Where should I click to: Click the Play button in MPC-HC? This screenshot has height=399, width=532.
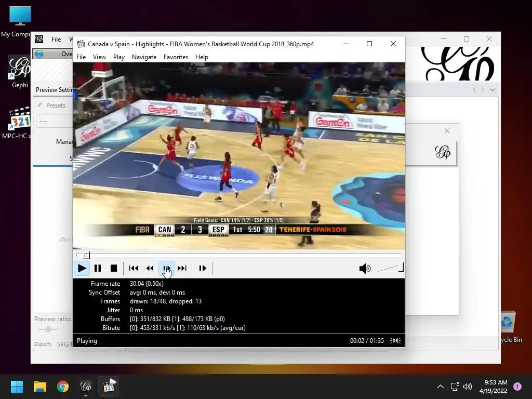(82, 269)
